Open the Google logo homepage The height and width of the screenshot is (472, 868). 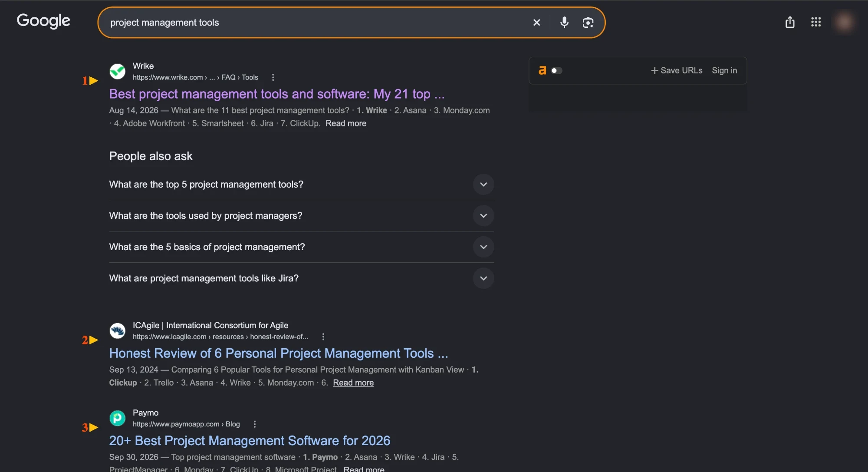[43, 21]
